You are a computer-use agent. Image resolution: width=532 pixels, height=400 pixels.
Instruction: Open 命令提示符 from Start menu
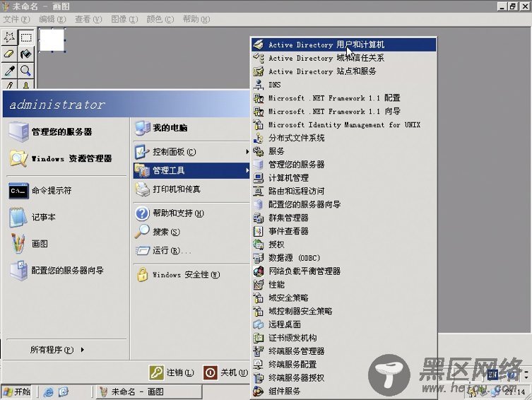pyautogui.click(x=66, y=190)
